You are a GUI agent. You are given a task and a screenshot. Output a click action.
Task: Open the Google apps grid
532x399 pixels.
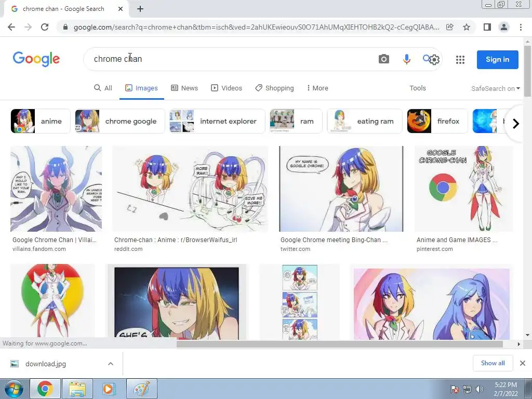(x=460, y=60)
